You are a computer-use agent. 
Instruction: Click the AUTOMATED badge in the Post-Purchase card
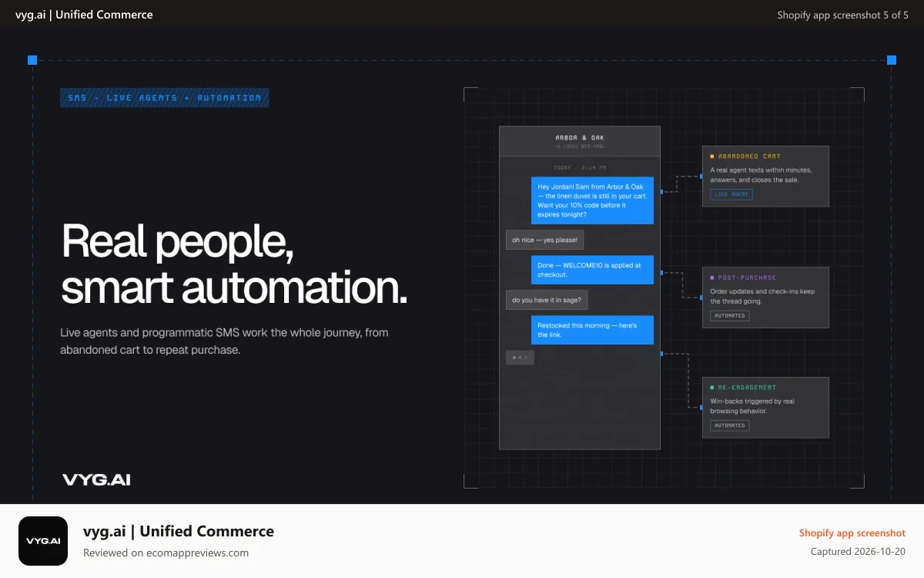(x=729, y=315)
